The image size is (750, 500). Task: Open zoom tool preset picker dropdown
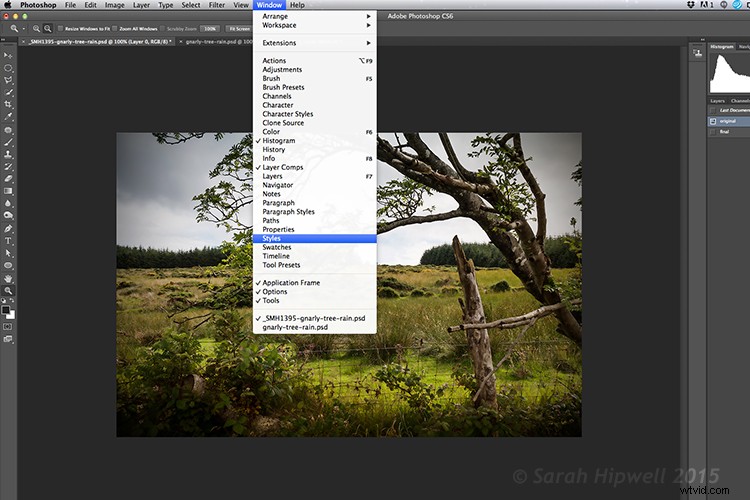[23, 29]
